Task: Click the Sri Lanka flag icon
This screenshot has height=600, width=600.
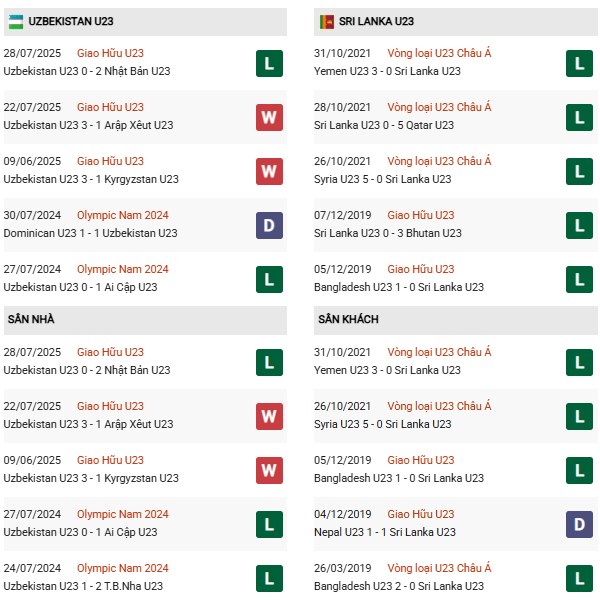Action: [x=327, y=21]
